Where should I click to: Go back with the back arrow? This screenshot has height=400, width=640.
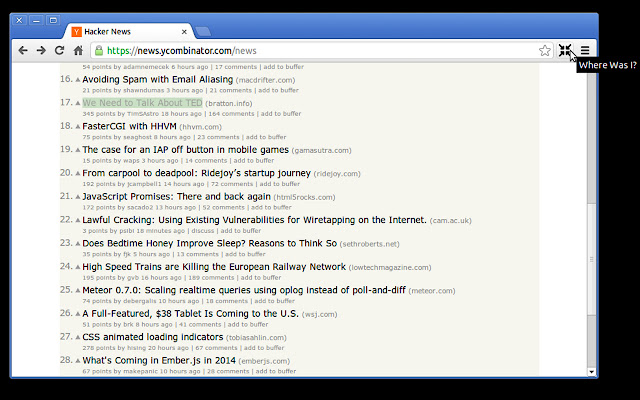[23, 51]
